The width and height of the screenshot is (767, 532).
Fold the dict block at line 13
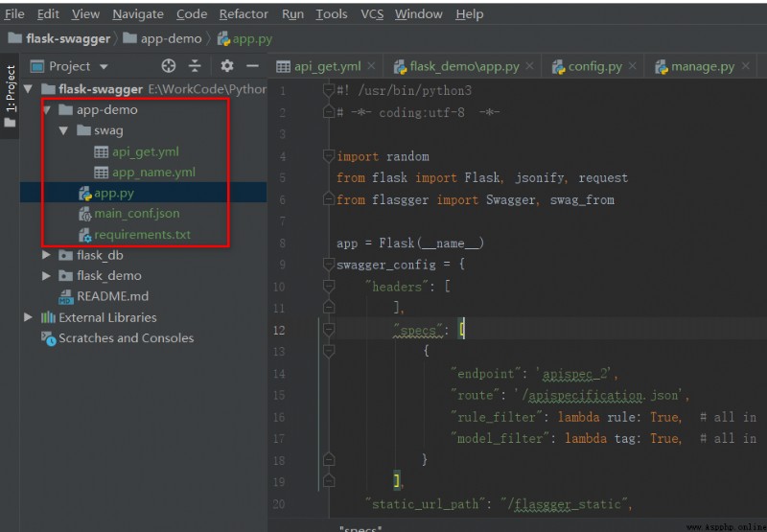click(328, 351)
